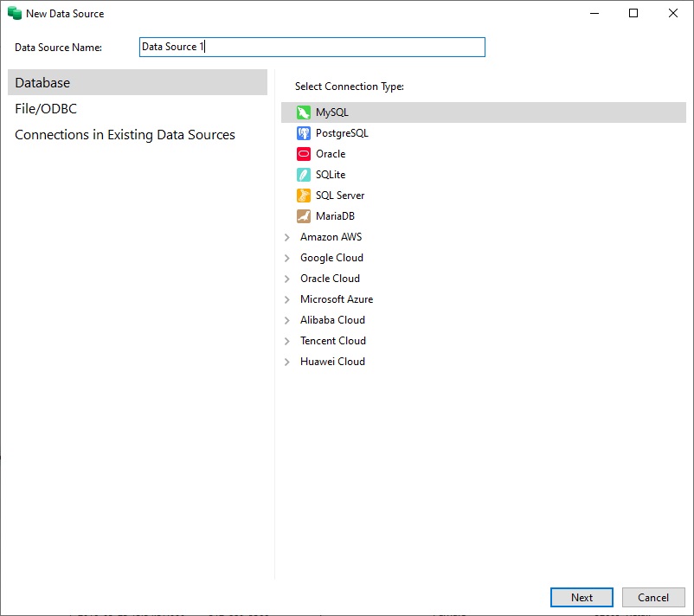Viewport: 694px width, 616px height.
Task: Choose the PostgreSQL elephant icon
Action: pos(303,133)
